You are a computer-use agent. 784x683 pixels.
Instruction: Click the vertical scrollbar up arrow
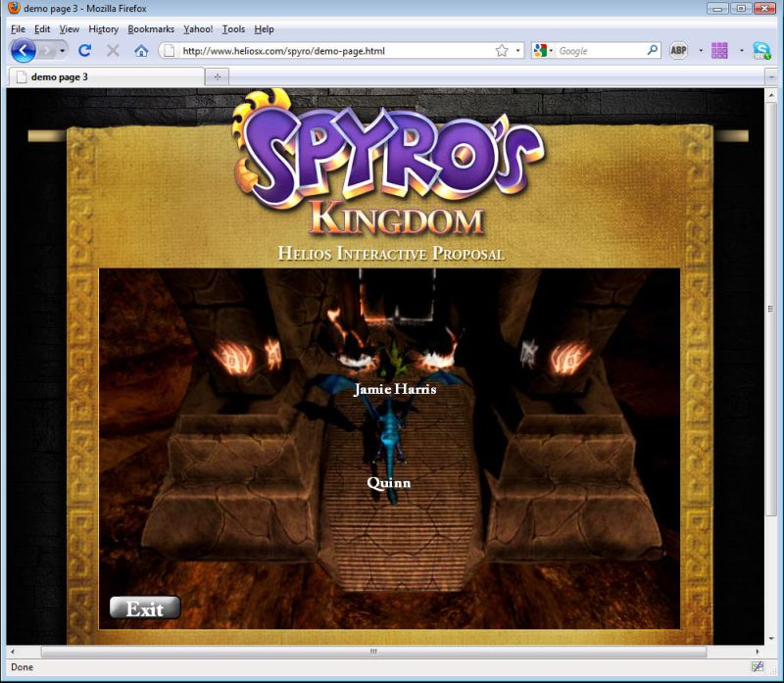[x=771, y=94]
